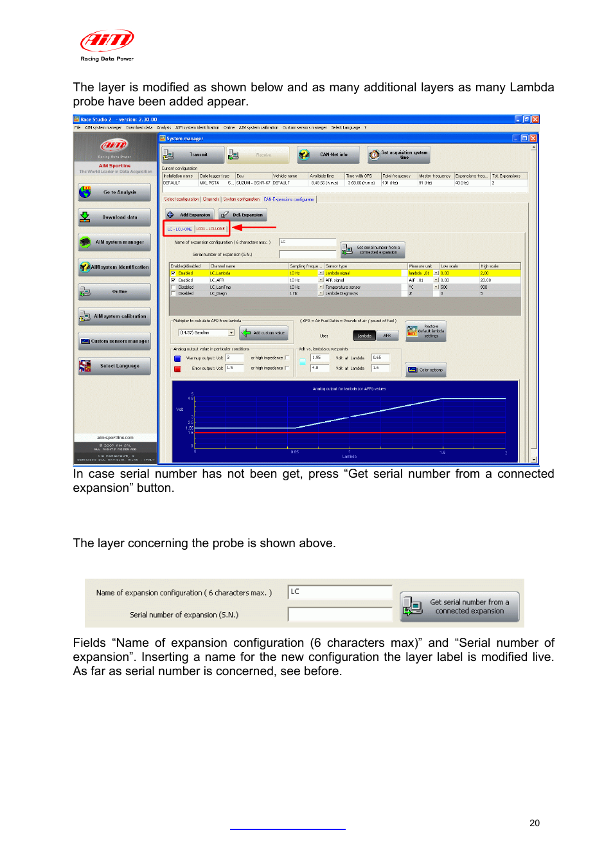
Task: Open LC_Lambda measure unit dropdown
Action: pyautogui.click(x=436, y=273)
